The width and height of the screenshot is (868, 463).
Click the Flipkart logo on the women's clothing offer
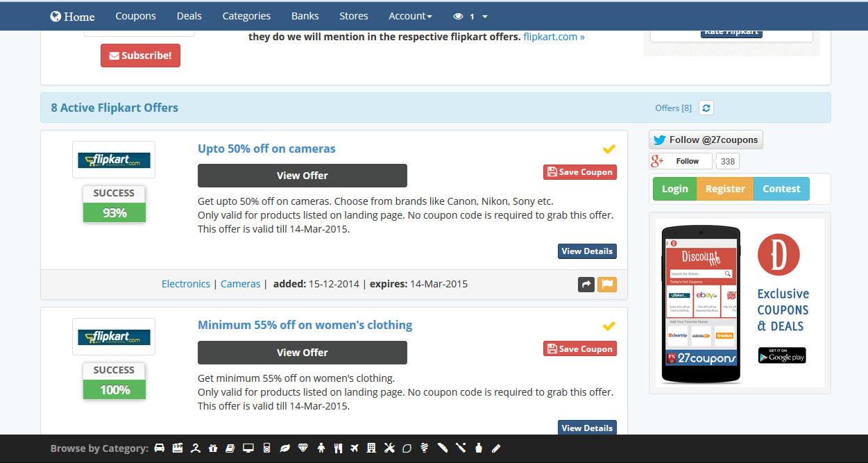114,337
